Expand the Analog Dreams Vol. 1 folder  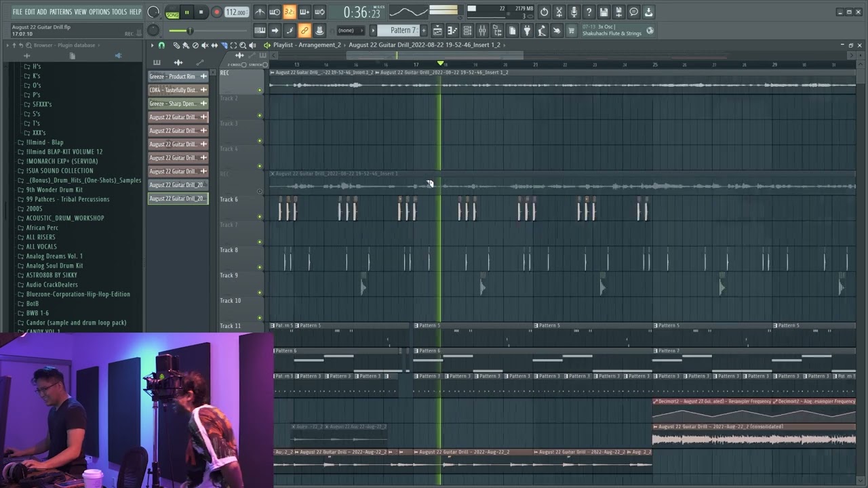click(x=54, y=256)
